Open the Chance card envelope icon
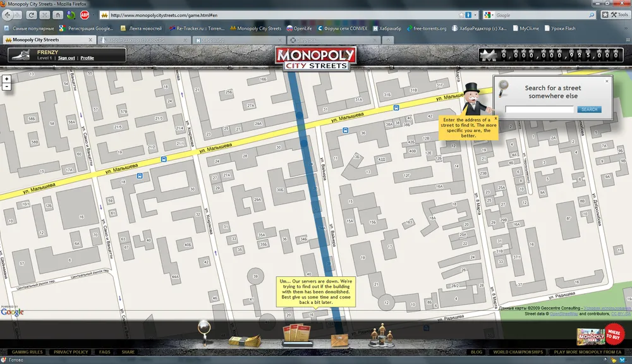This screenshot has width=632, height=364. 339,341
